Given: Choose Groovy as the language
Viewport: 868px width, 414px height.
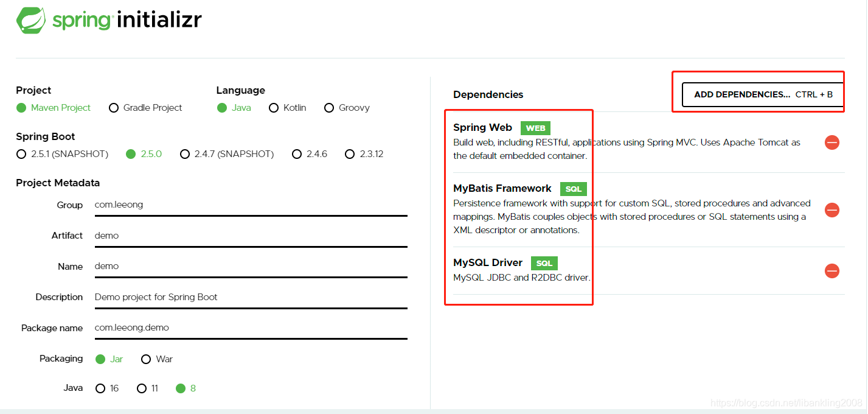Looking at the screenshot, I should pyautogui.click(x=347, y=108).
